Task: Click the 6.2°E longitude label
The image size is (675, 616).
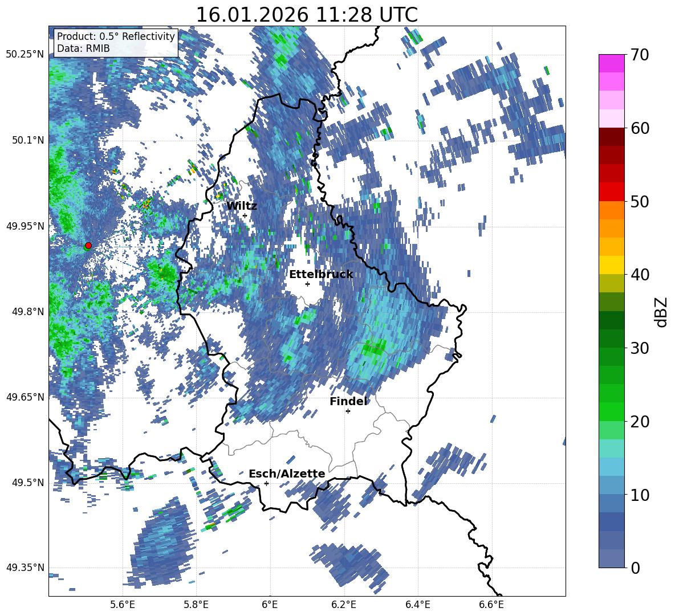Action: pos(344,605)
